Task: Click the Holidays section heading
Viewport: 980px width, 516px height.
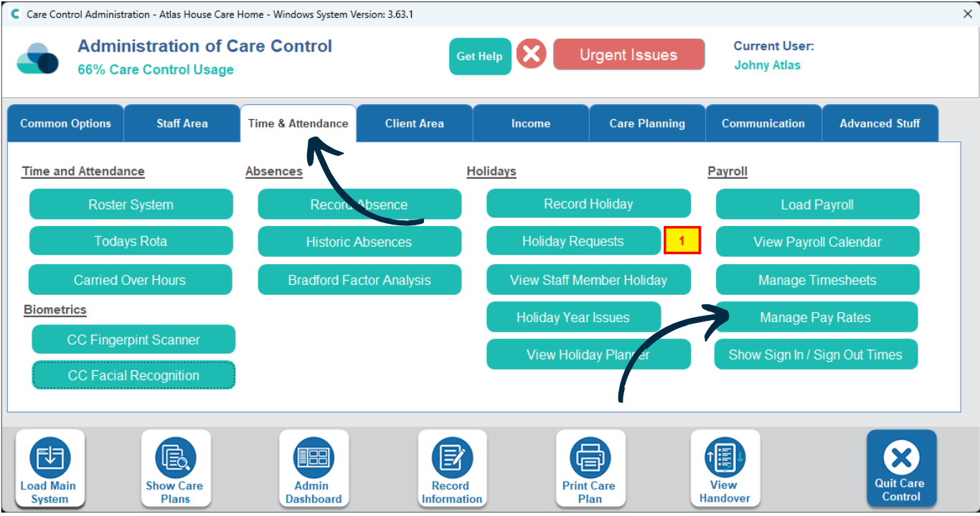Action: tap(491, 172)
